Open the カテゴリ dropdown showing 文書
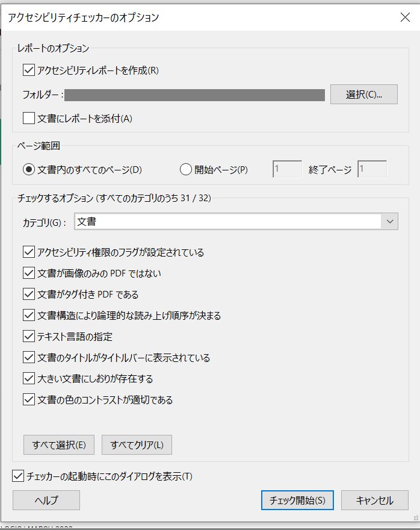420x530 pixels. pos(236,222)
